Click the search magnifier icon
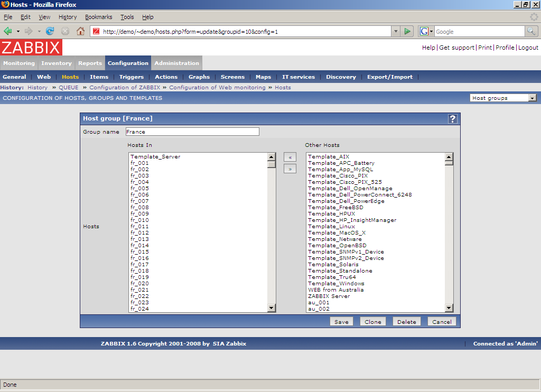The width and height of the screenshot is (541, 392). pos(531,31)
